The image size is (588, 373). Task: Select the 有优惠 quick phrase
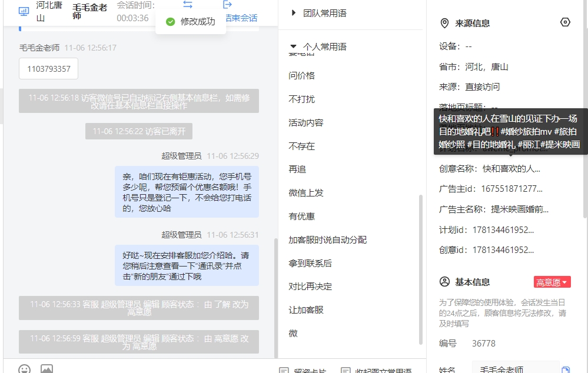[302, 217]
